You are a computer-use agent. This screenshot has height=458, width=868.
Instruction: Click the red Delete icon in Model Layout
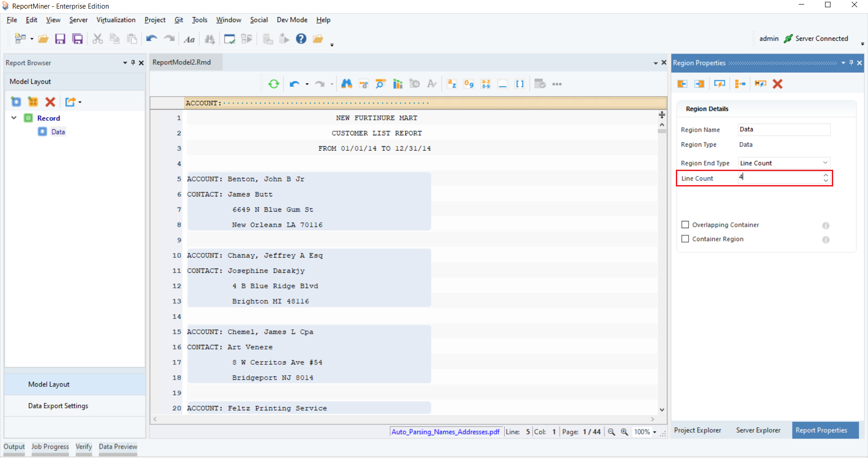click(x=50, y=102)
